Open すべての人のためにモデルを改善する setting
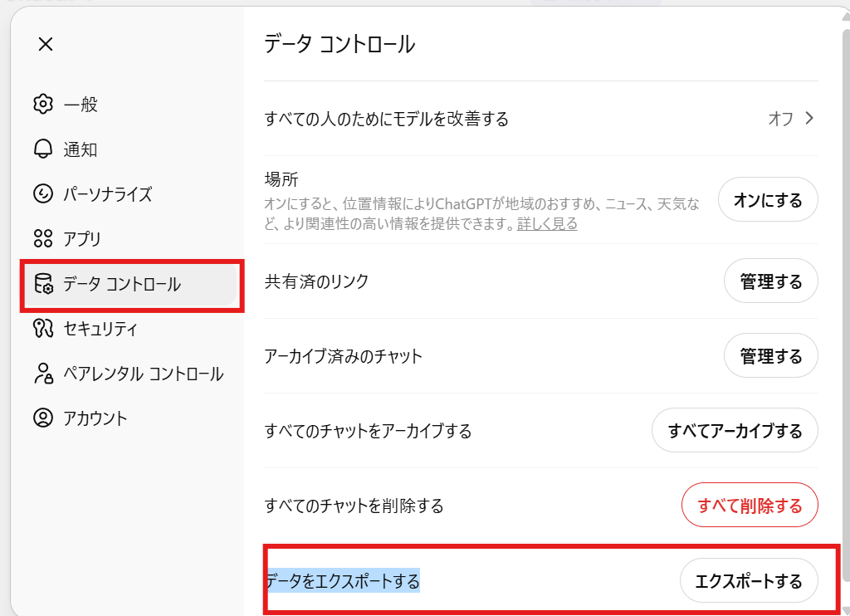Image resolution: width=850 pixels, height=616 pixels. [x=386, y=119]
